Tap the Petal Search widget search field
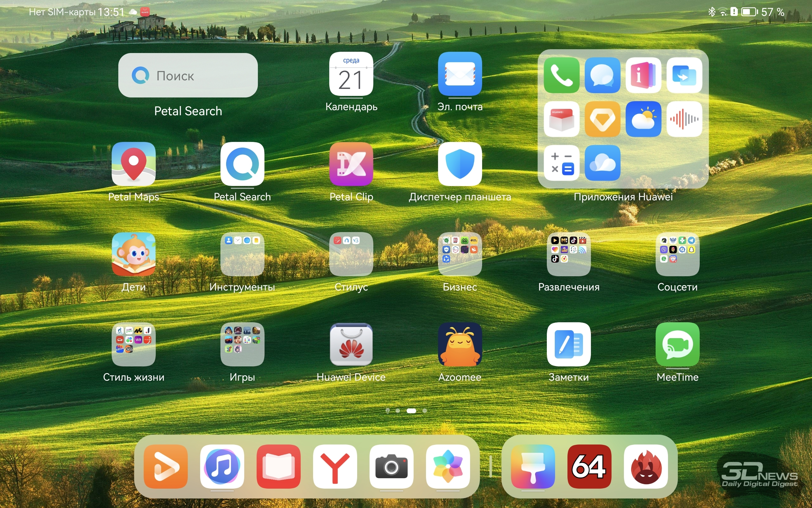 tap(188, 75)
